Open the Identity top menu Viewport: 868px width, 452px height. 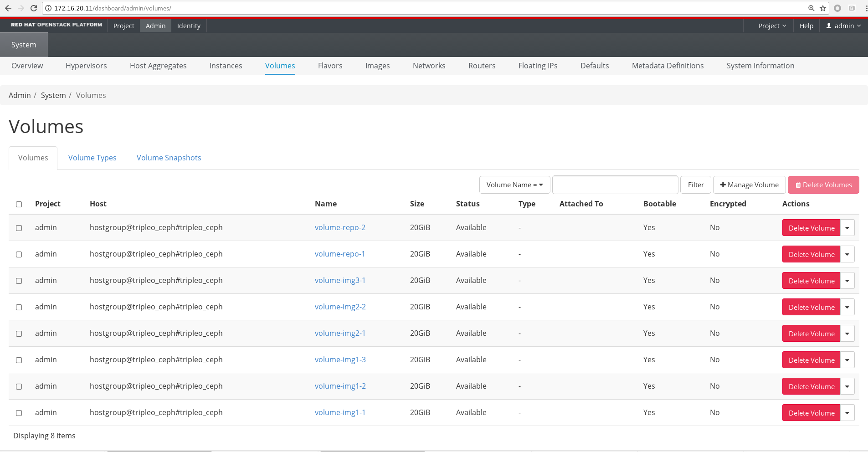[189, 26]
